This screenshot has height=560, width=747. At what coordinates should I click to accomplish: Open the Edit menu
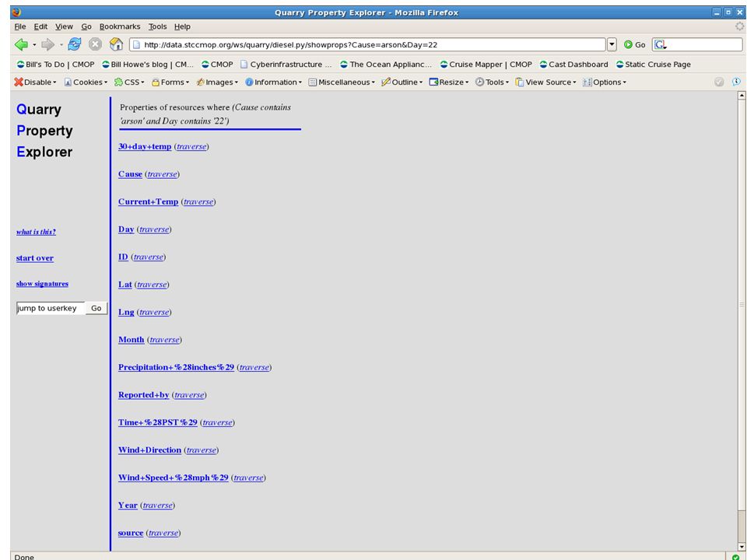(40, 26)
